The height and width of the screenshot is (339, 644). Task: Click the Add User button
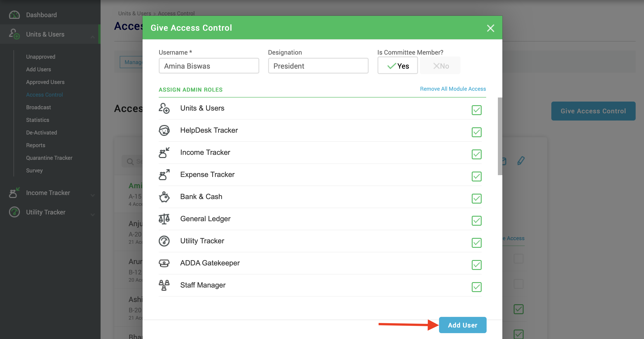(463, 325)
